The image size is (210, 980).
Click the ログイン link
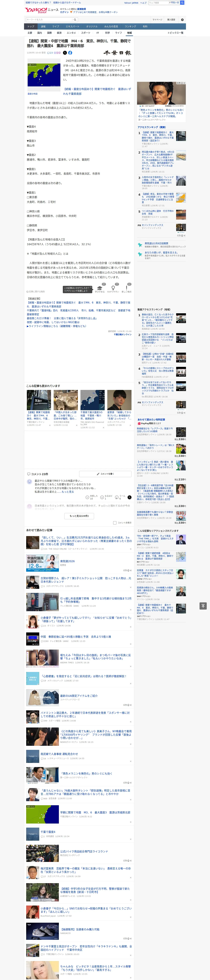(65, 12)
